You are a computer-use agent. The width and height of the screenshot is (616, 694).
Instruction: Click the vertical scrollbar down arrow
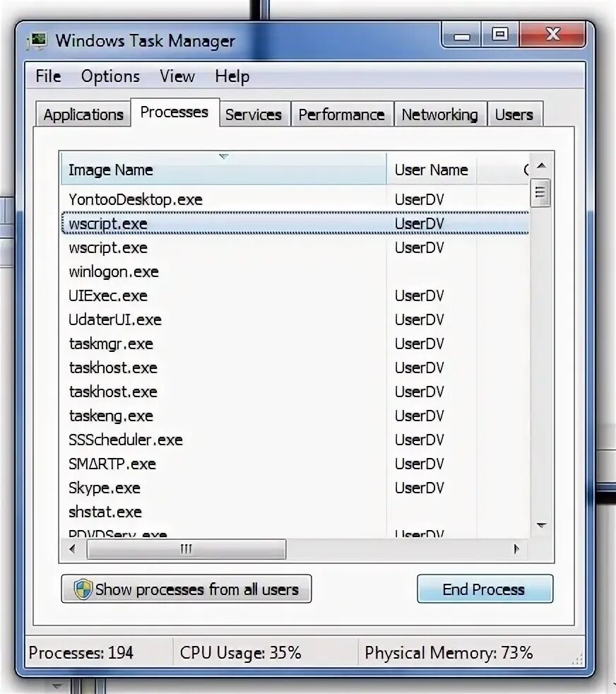(542, 526)
